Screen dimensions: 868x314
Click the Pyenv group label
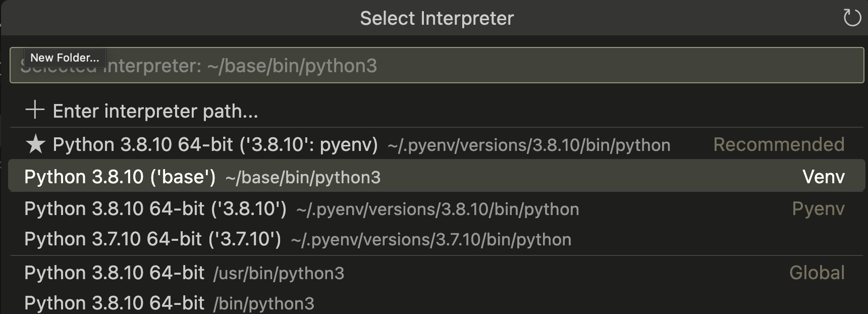818,209
